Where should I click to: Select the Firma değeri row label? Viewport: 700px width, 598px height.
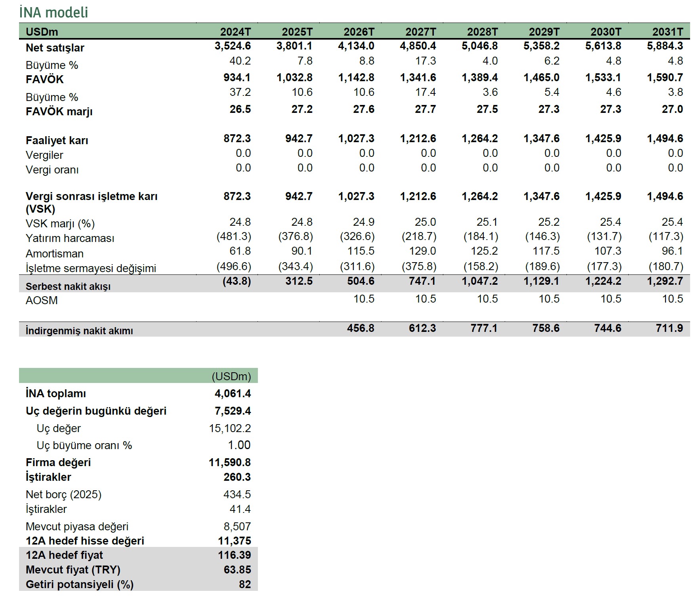tap(58, 463)
